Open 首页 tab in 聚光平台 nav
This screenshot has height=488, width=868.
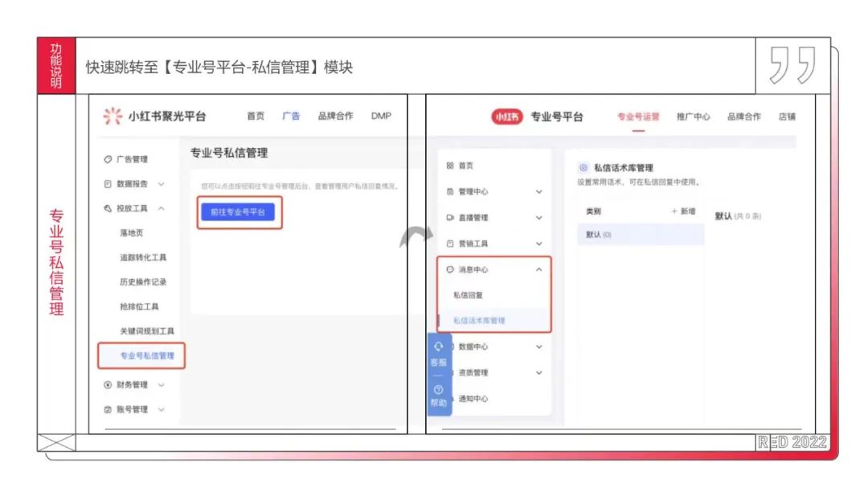tap(256, 116)
